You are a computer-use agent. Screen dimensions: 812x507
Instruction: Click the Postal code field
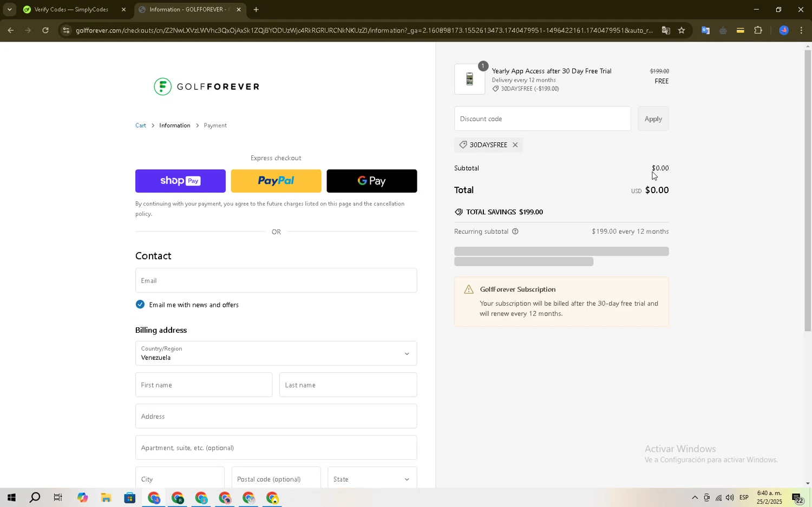pos(276,478)
